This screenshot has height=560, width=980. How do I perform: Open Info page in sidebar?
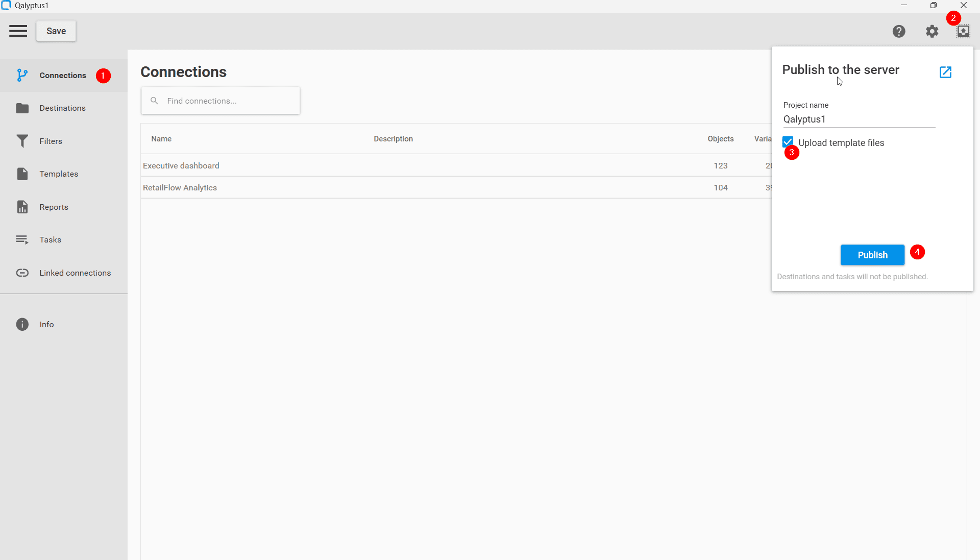pyautogui.click(x=64, y=325)
